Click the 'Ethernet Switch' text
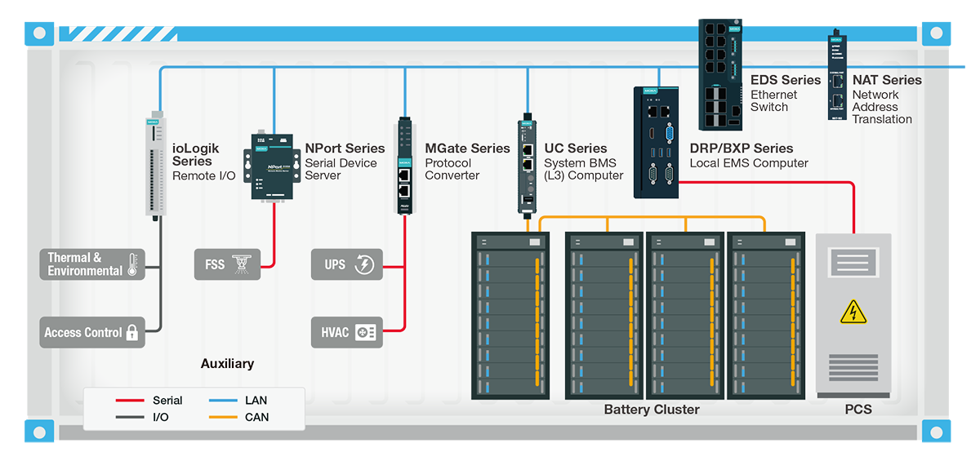 tap(774, 100)
